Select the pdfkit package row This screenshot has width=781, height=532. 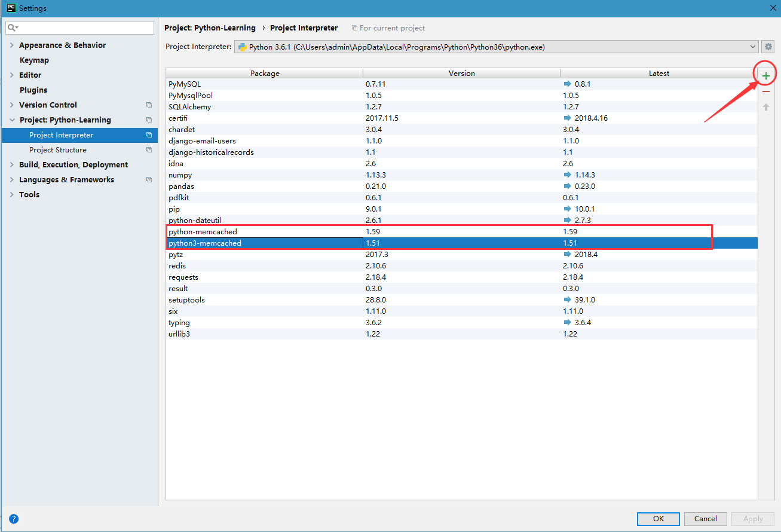(x=462, y=198)
